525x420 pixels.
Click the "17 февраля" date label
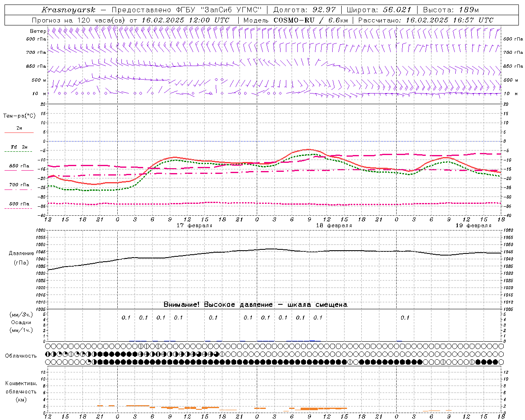pyautogui.click(x=194, y=226)
